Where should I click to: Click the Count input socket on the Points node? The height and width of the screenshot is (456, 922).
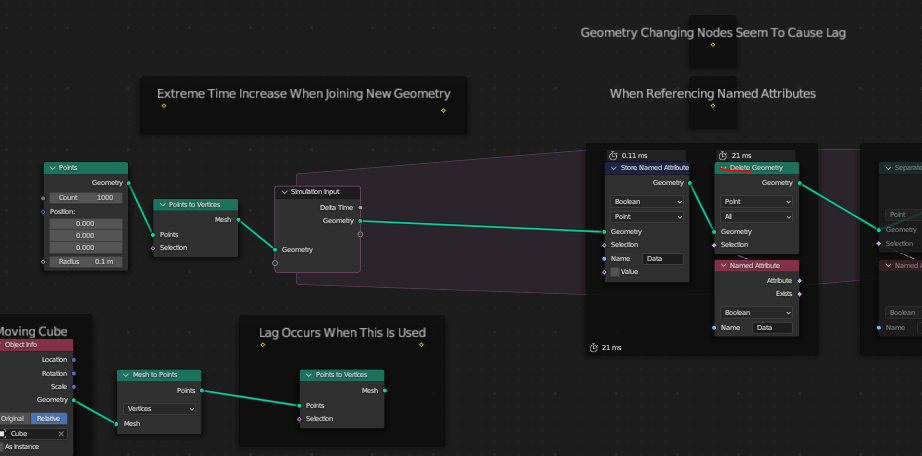click(x=43, y=198)
